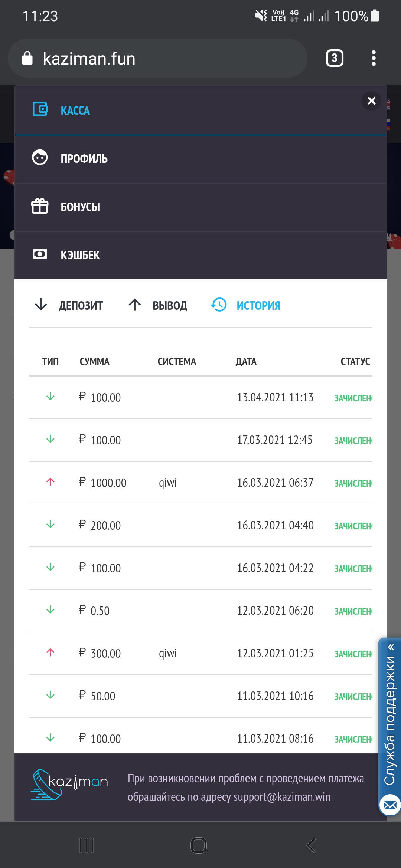401x868 pixels.
Task: Click the Профиль face icon
Action: tap(40, 158)
